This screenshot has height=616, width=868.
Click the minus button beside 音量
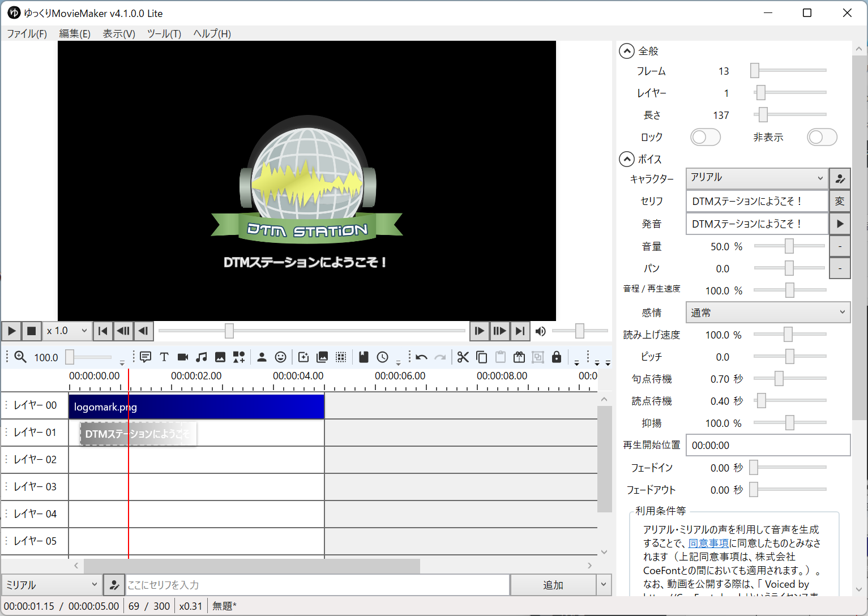point(840,246)
